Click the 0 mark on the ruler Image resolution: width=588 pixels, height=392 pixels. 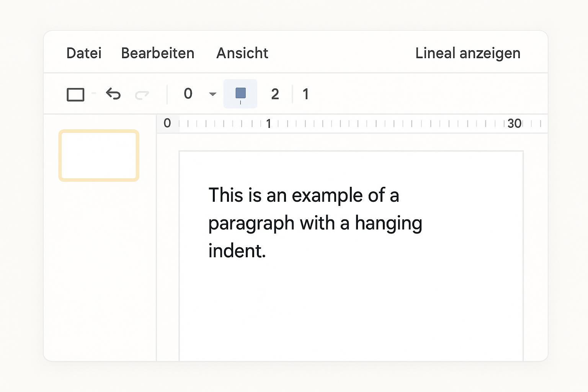pyautogui.click(x=167, y=123)
